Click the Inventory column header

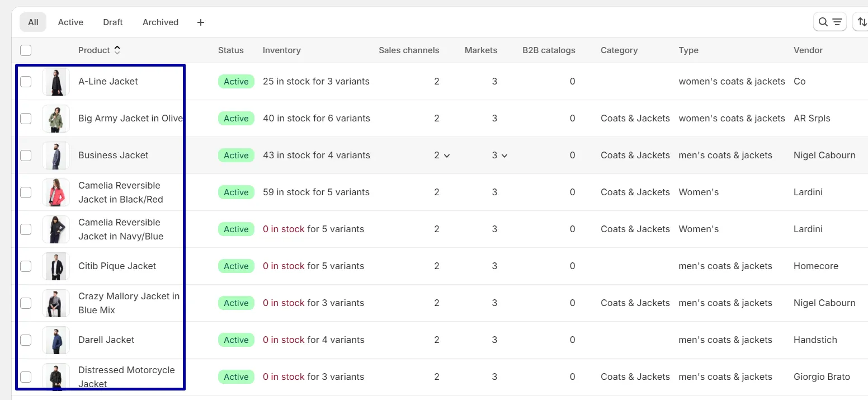click(x=281, y=50)
